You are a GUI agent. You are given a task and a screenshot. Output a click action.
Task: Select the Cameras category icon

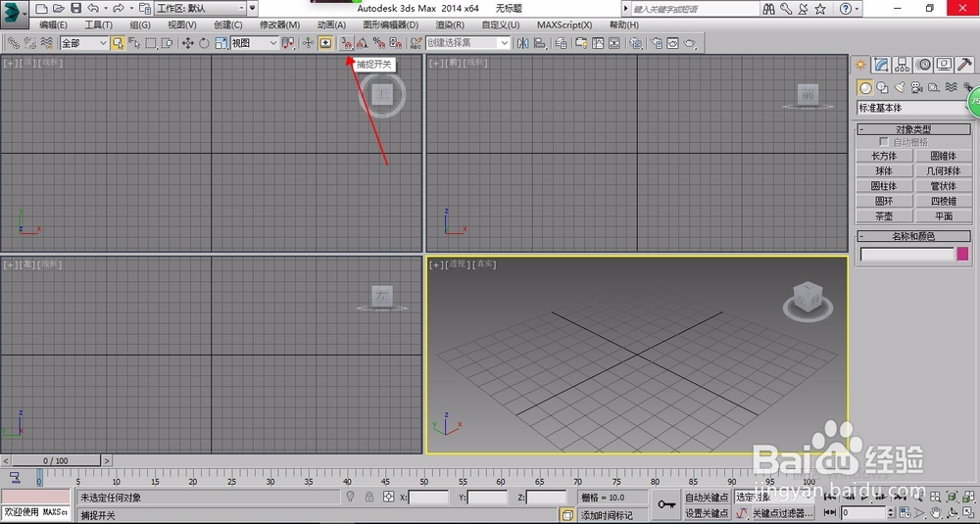point(916,87)
